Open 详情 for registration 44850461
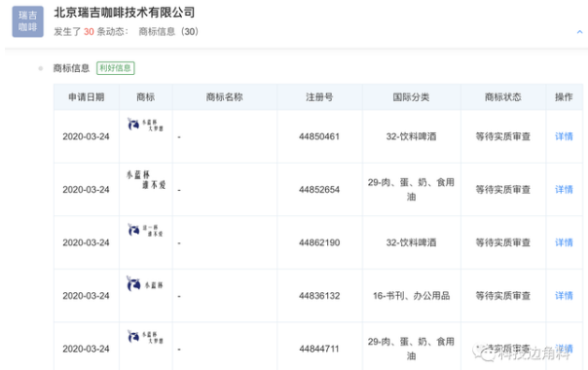The image size is (588, 370). click(564, 136)
